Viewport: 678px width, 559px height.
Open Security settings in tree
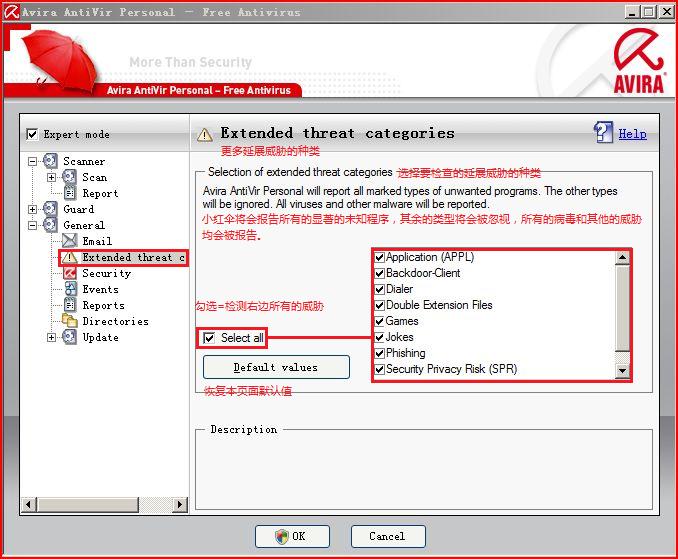coord(106,273)
